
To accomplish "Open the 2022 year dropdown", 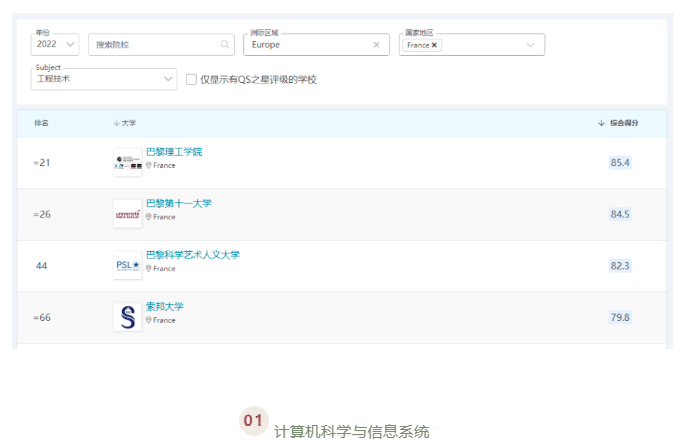I will click(55, 44).
